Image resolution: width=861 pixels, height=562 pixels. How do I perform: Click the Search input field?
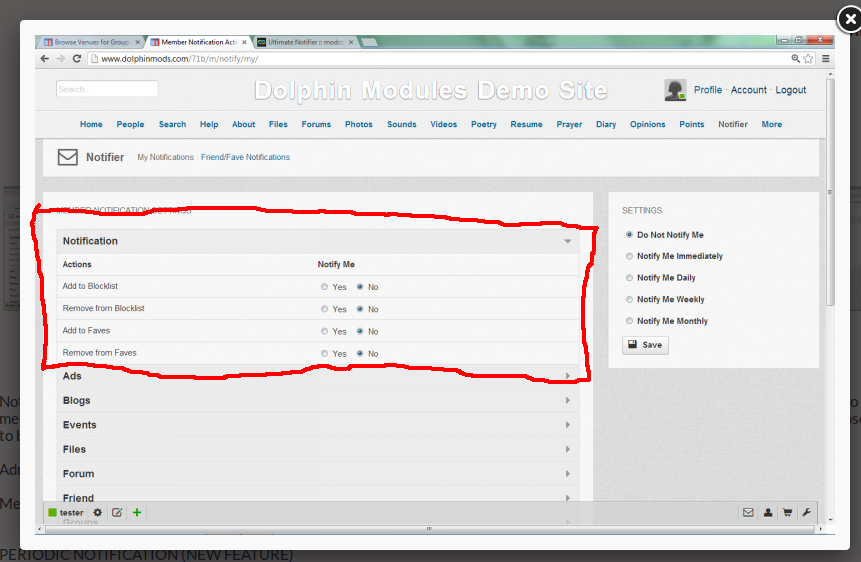click(107, 89)
